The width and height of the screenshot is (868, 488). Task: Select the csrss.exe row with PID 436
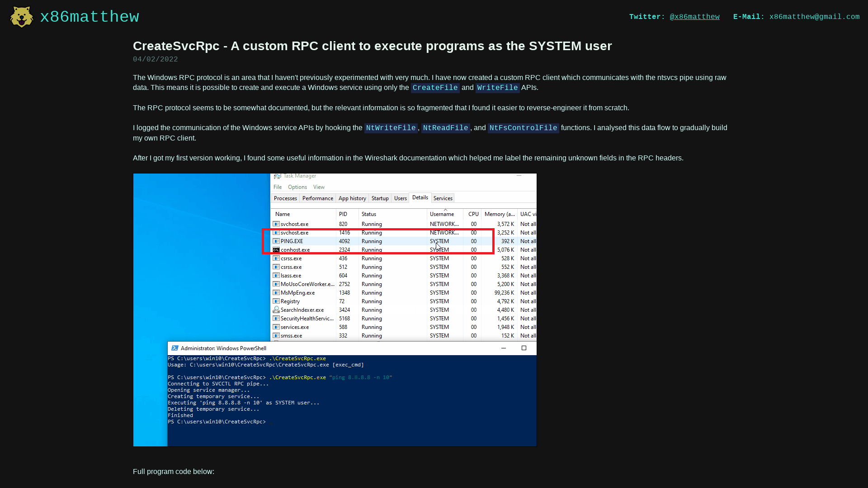(x=404, y=258)
